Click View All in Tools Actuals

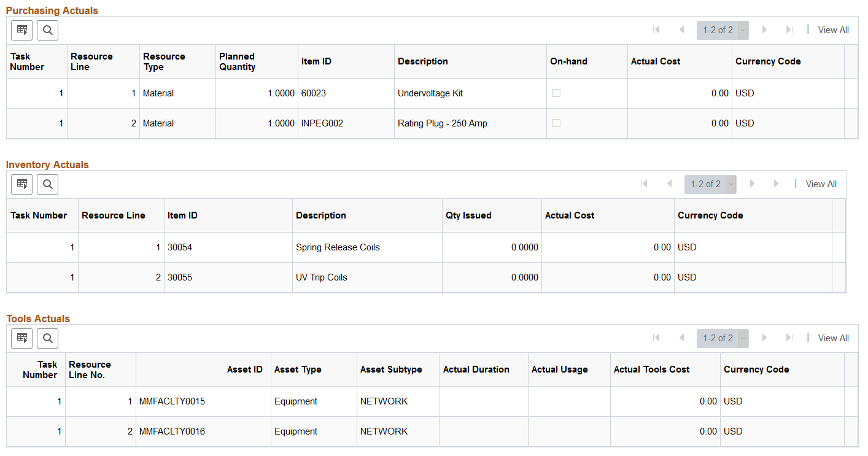833,338
